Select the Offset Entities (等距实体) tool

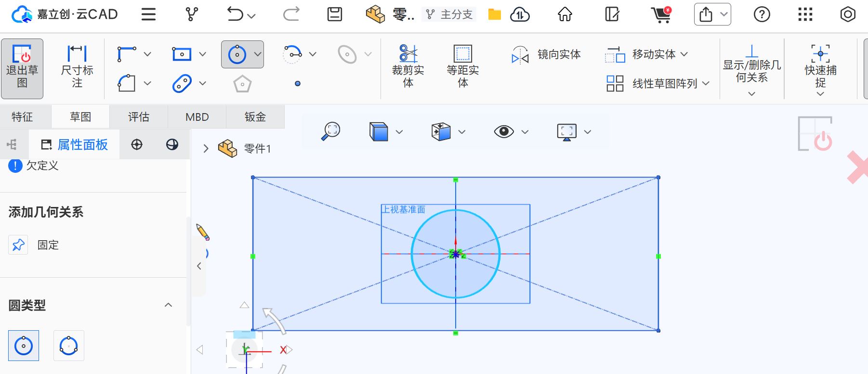(x=462, y=68)
